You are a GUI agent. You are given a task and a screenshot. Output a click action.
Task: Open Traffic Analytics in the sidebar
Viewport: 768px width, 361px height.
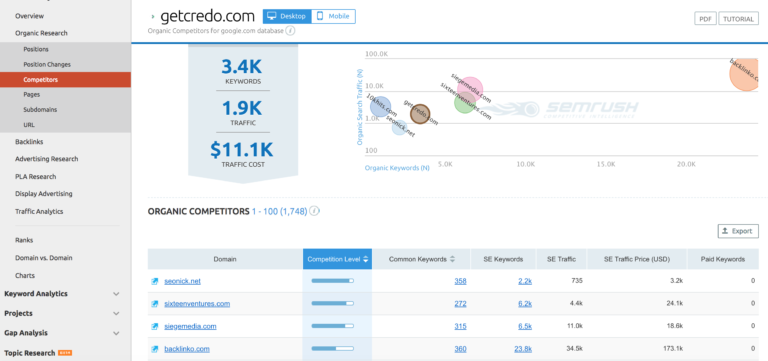point(39,212)
